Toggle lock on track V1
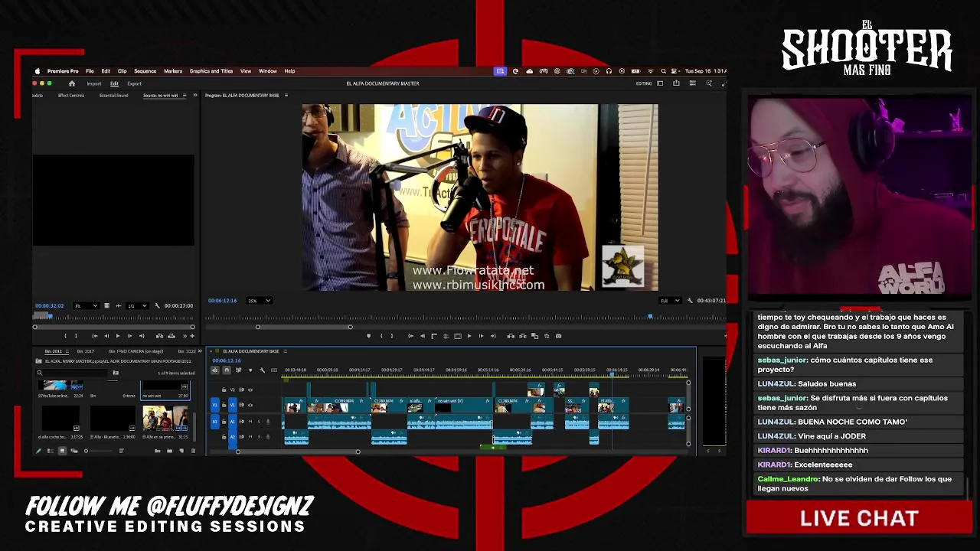980x551 pixels. (x=224, y=405)
